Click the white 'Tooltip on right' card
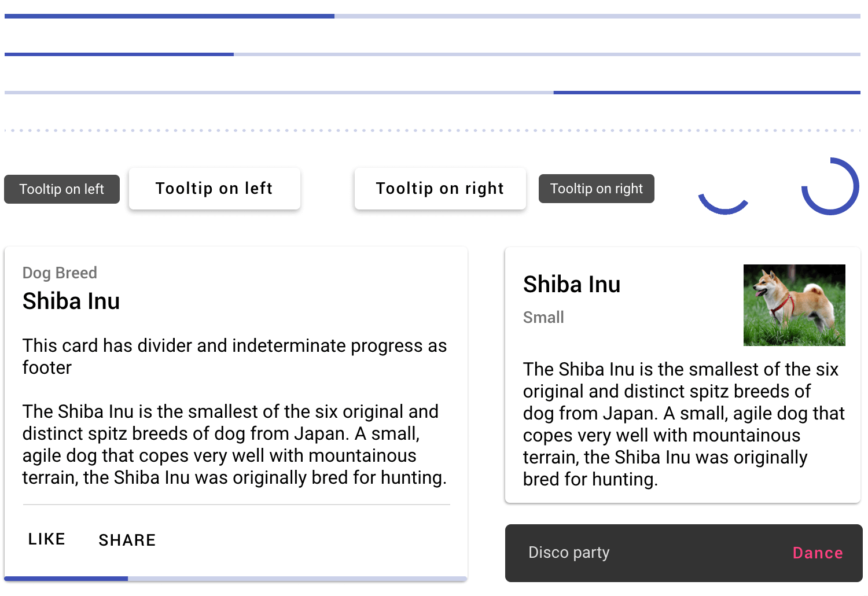868x596 pixels. 440,188
